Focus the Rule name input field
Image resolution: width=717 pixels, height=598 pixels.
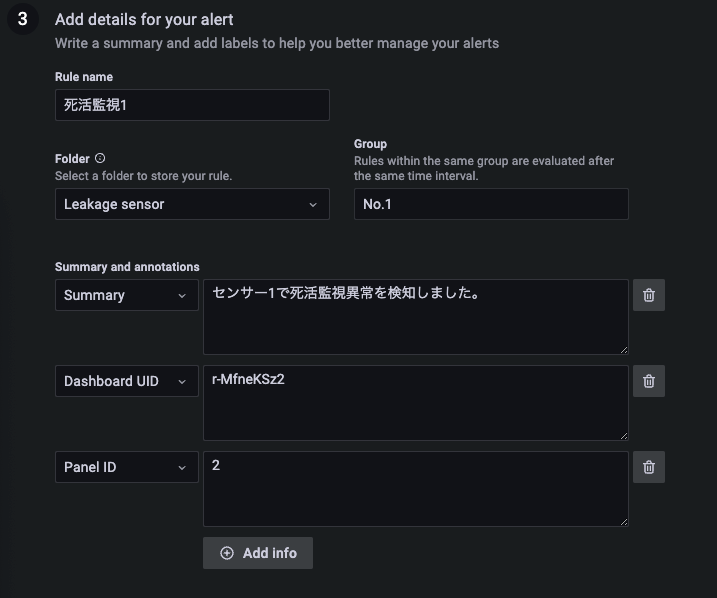192,105
